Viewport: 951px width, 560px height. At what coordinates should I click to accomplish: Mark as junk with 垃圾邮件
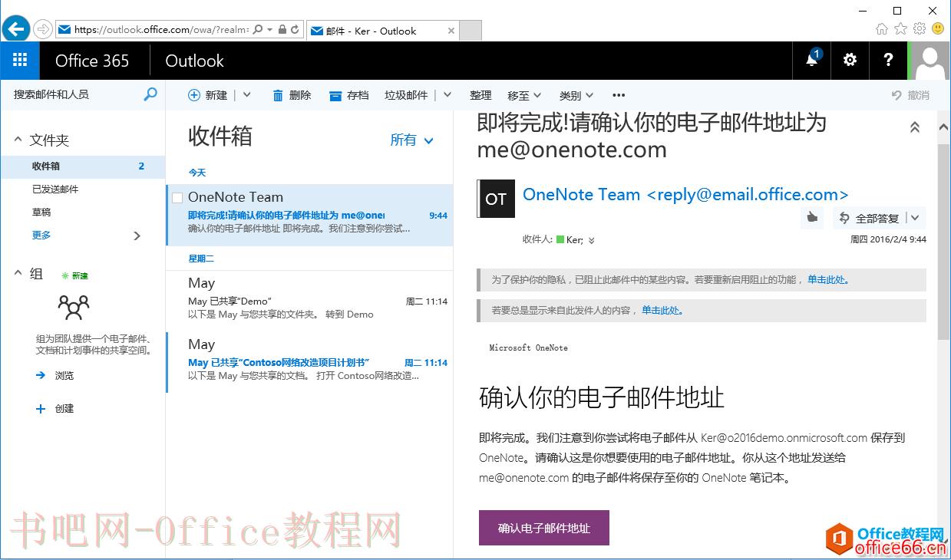click(x=406, y=95)
